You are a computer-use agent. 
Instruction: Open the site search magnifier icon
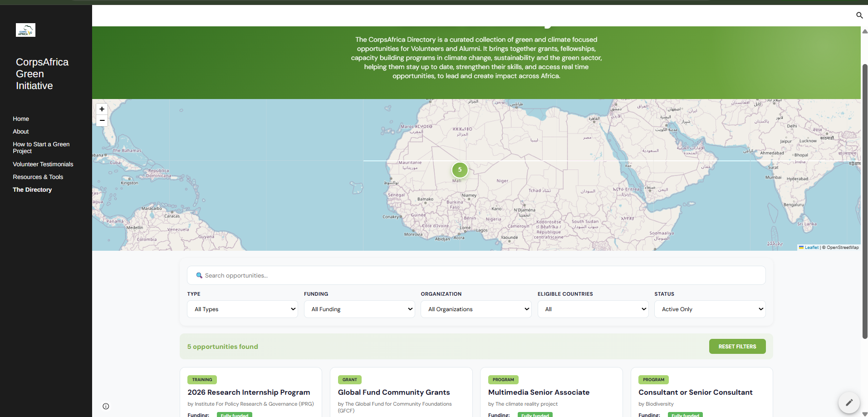tap(859, 15)
